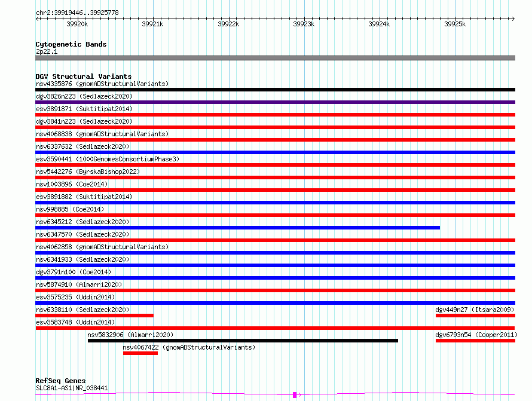Open the esv3590441 1000GenomesConsortiumPhase3 label
The image size is (532, 401).
click(107, 159)
